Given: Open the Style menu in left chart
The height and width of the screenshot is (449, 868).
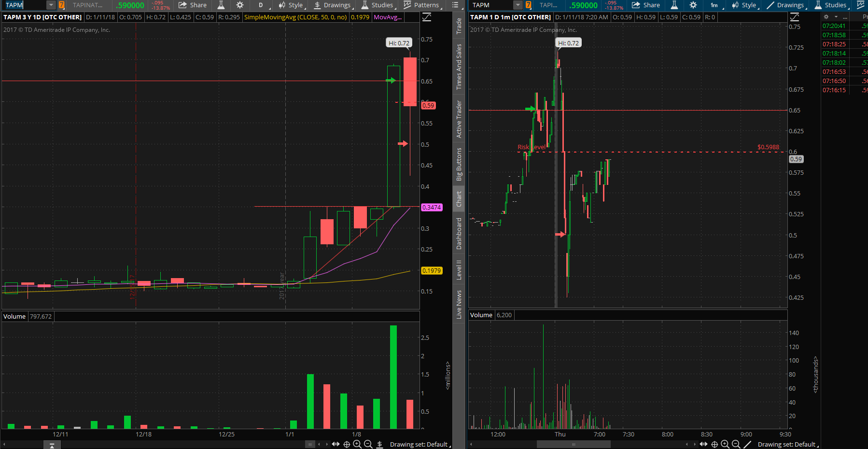Looking at the screenshot, I should [x=291, y=5].
